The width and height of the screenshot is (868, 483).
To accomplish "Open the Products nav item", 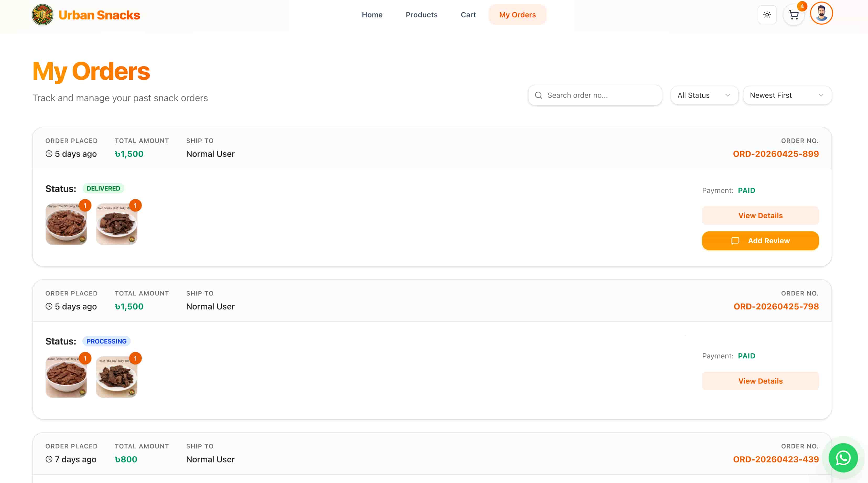I will pos(421,15).
